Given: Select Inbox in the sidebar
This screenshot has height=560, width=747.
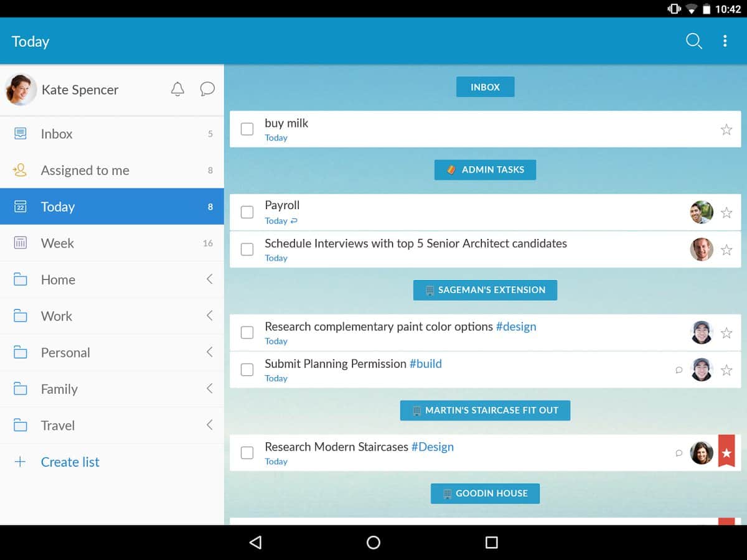Looking at the screenshot, I should (57, 134).
